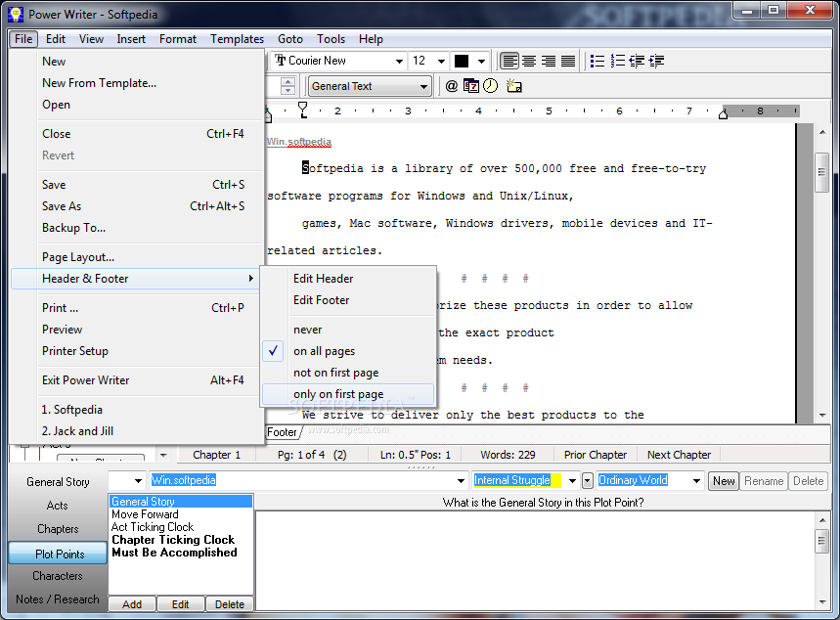Open the Ordinary World dropdown
Screen dimensions: 840x620
696,481
